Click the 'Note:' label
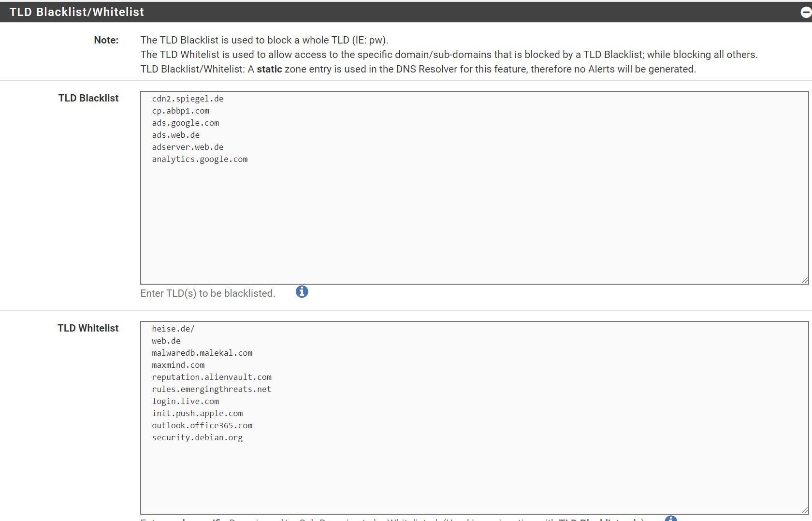 click(x=106, y=40)
